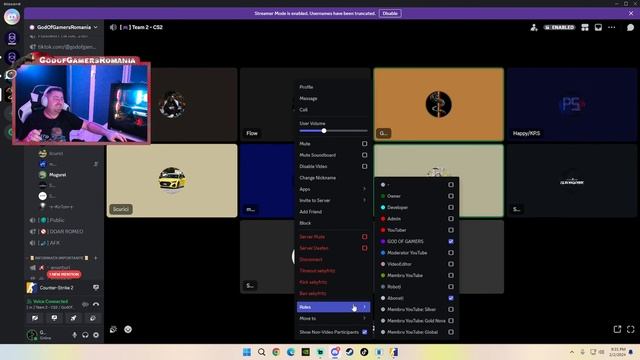This screenshot has width=640, height=360.
Task: Enter full screen for the call
Action: click(x=630, y=329)
